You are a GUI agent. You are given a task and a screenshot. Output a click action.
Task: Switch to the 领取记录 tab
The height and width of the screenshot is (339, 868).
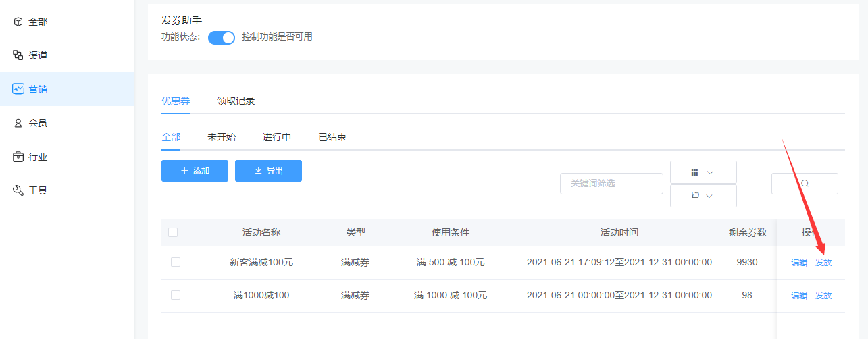point(236,101)
